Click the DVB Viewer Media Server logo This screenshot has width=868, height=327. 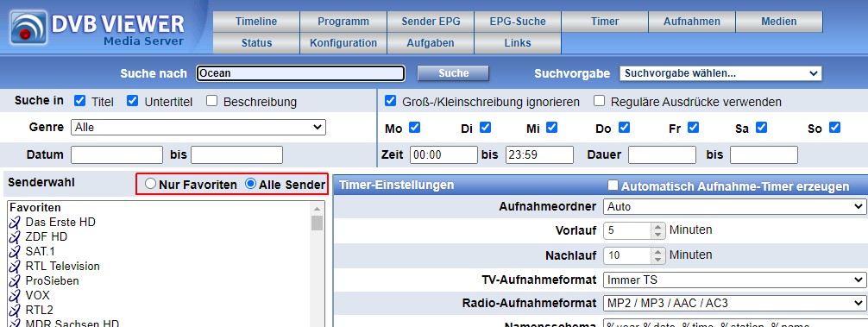coord(97,28)
